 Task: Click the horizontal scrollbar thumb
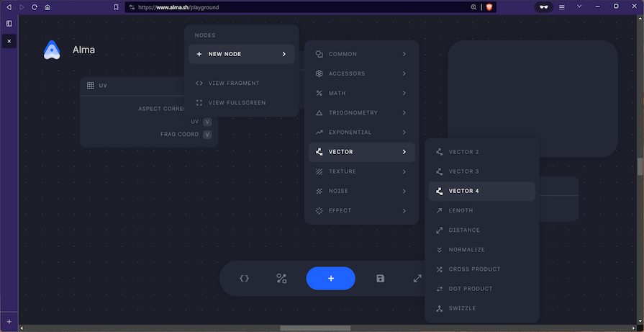pyautogui.click(x=314, y=328)
